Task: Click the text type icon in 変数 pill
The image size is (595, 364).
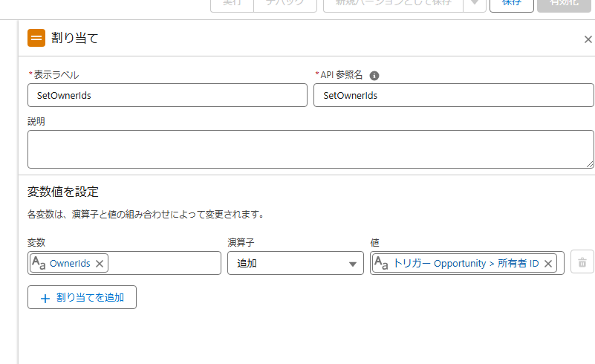Action: pos(39,263)
